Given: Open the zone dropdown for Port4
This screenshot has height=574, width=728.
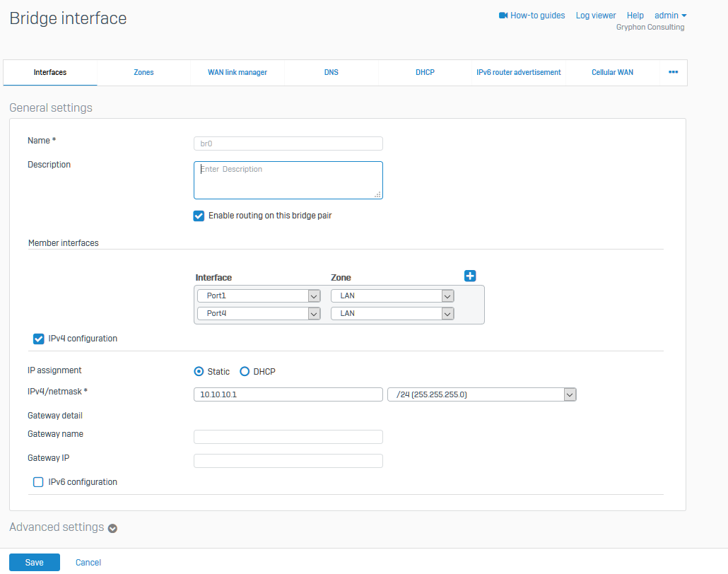Looking at the screenshot, I should click(x=392, y=313).
